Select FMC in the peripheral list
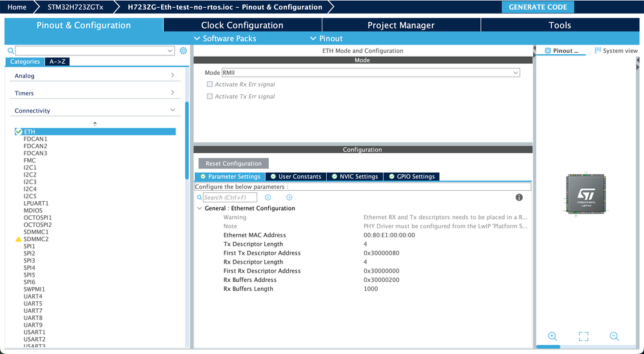Screen dimensions: 644x354 pyautogui.click(x=30, y=160)
